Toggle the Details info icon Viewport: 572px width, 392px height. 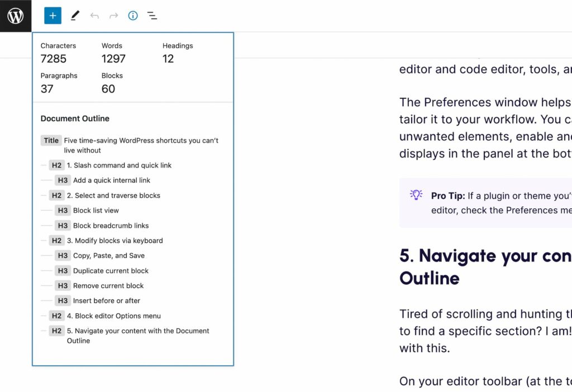pos(133,16)
